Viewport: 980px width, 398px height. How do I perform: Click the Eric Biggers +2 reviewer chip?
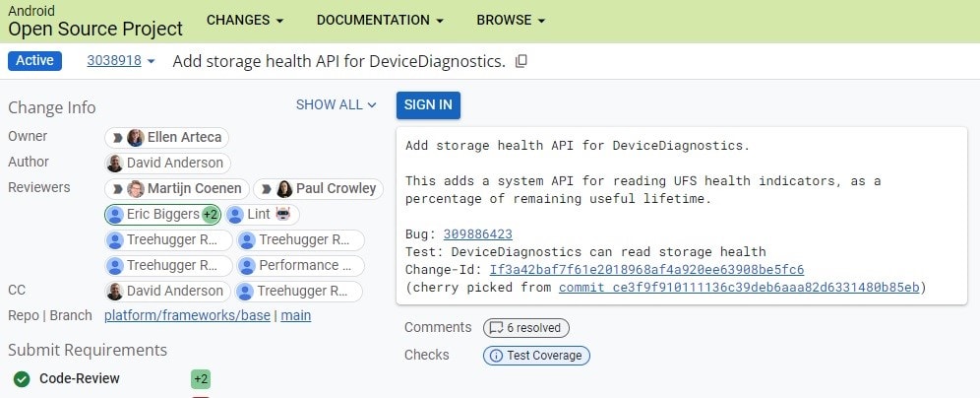pyautogui.click(x=162, y=214)
